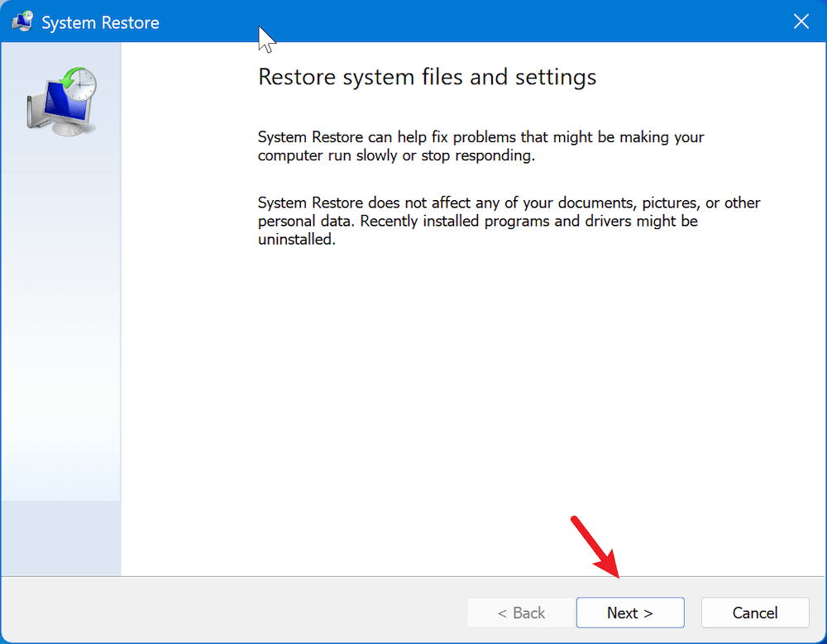Click the disabled Back button
The height and width of the screenshot is (644, 827).
521,613
